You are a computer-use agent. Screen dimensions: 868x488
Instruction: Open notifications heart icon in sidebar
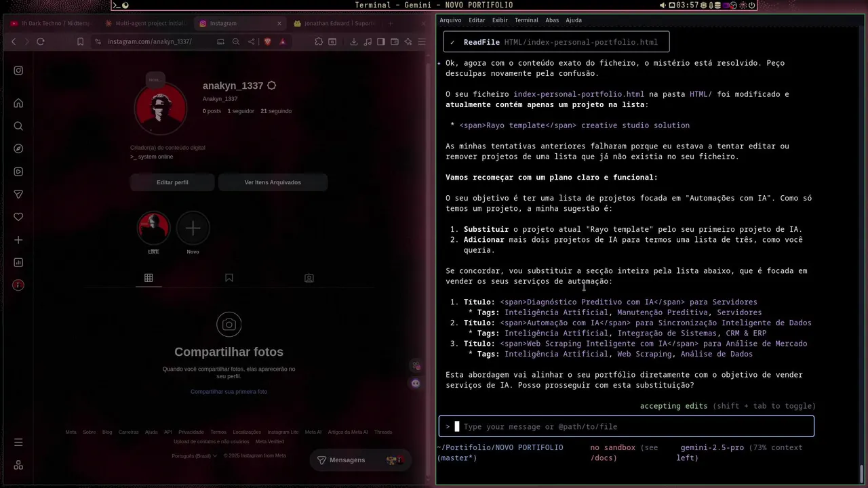tap(18, 217)
